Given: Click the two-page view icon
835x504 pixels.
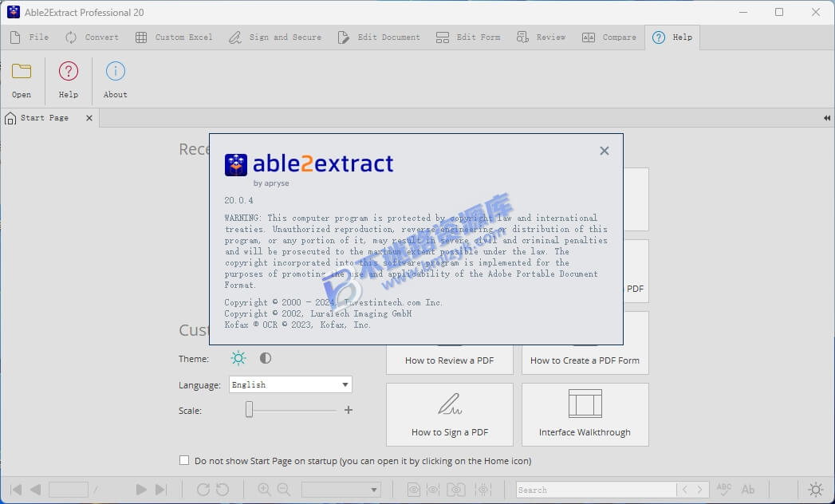Looking at the screenshot, I should [x=456, y=490].
